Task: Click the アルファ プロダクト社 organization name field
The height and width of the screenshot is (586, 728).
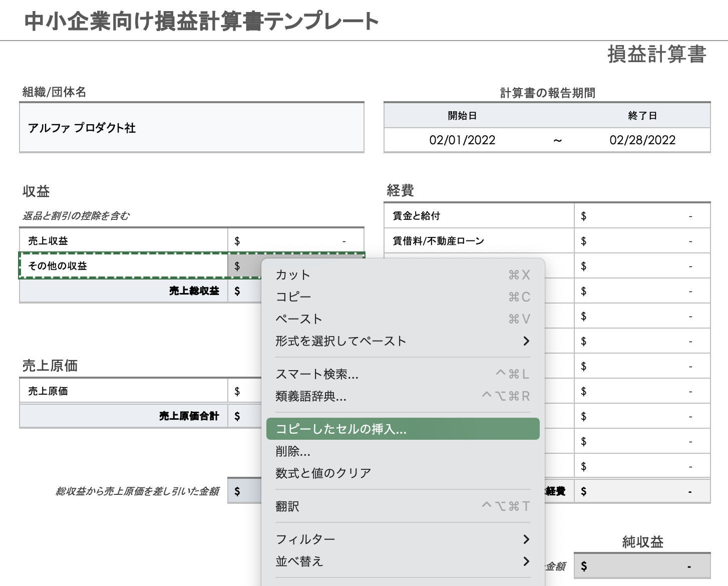Action: [191, 128]
